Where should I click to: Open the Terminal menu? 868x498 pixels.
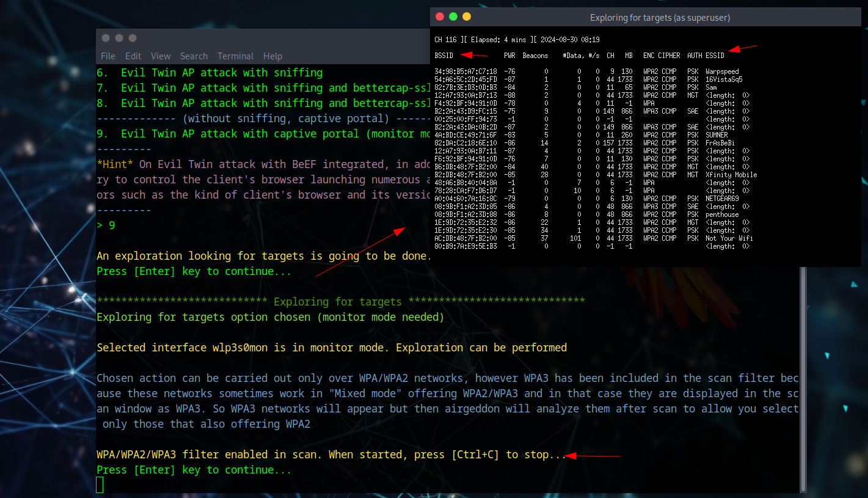[235, 56]
